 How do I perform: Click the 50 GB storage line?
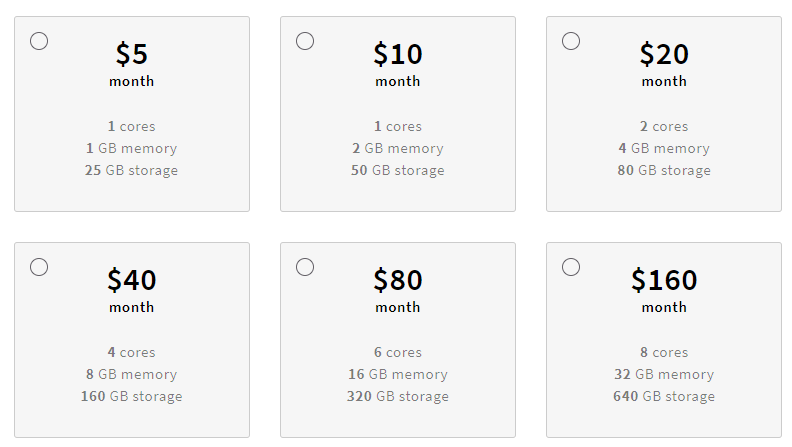(x=398, y=171)
